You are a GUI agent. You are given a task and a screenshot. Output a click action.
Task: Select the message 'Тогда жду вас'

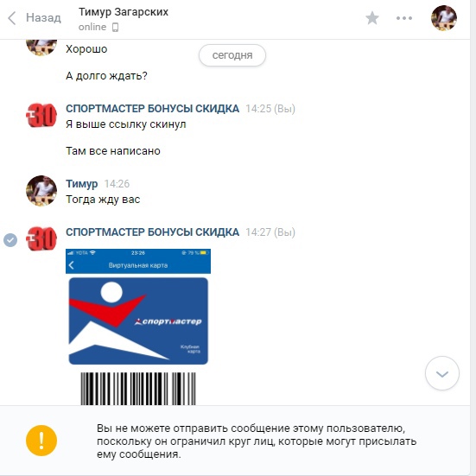coord(103,200)
